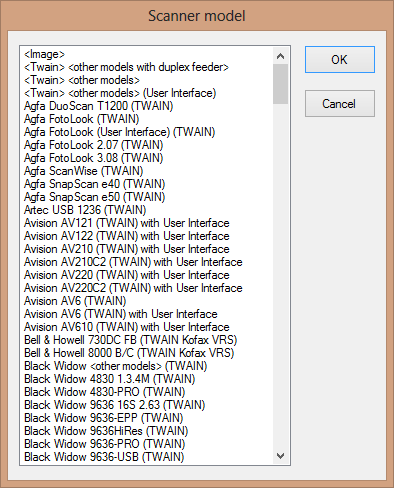Confirm scanner selection with OK button
The width and height of the screenshot is (394, 488).
pos(340,60)
